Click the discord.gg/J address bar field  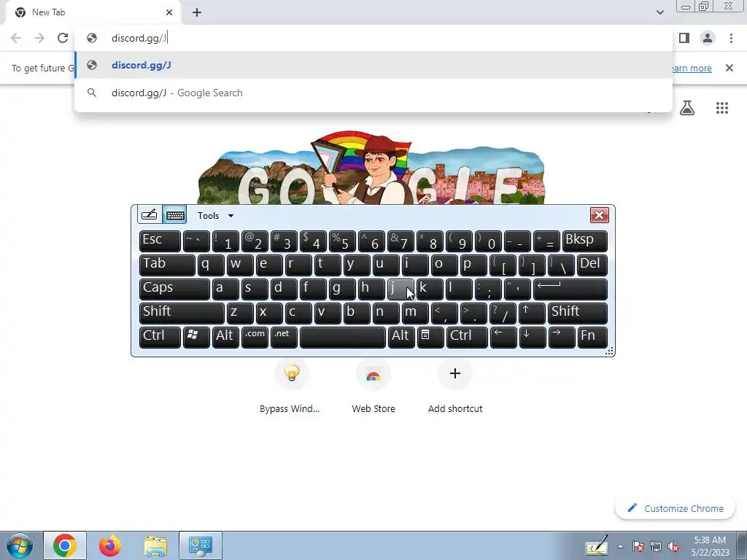coord(373,38)
